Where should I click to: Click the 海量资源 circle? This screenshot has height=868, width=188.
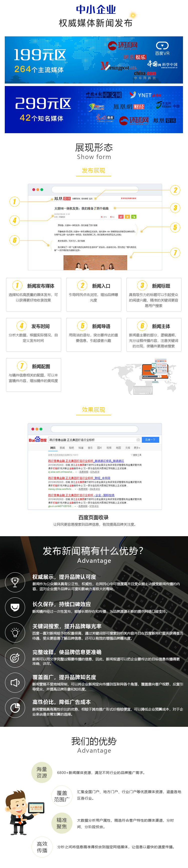point(42,773)
